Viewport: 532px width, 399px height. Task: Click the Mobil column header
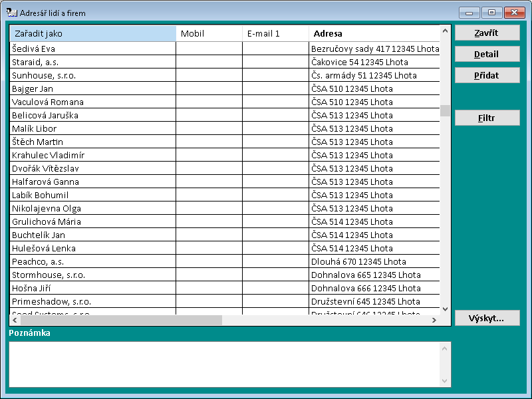(209, 33)
